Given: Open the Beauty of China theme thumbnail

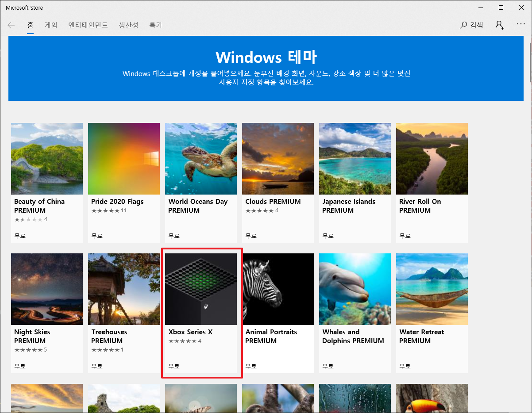Looking at the screenshot, I should click(x=47, y=159).
